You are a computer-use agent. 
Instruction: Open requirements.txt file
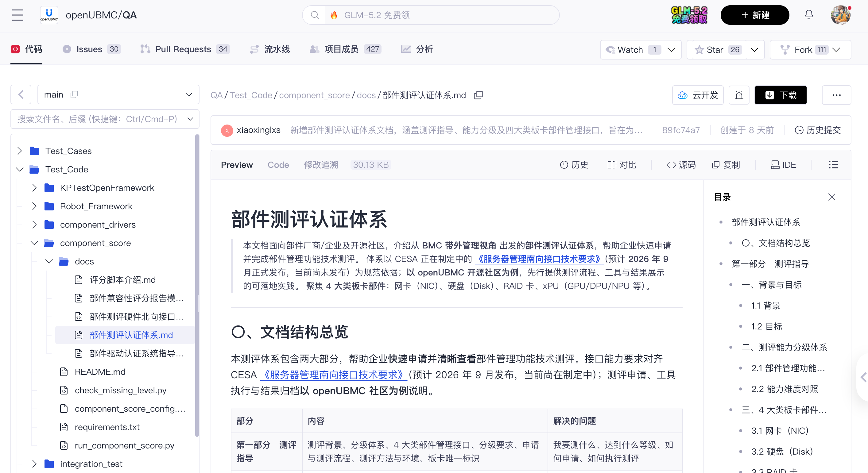(x=107, y=427)
